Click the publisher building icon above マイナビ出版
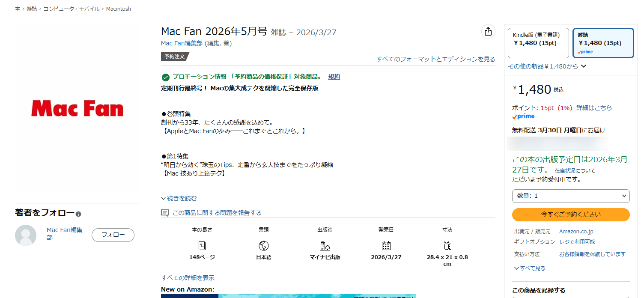644x298 pixels. [x=325, y=246]
